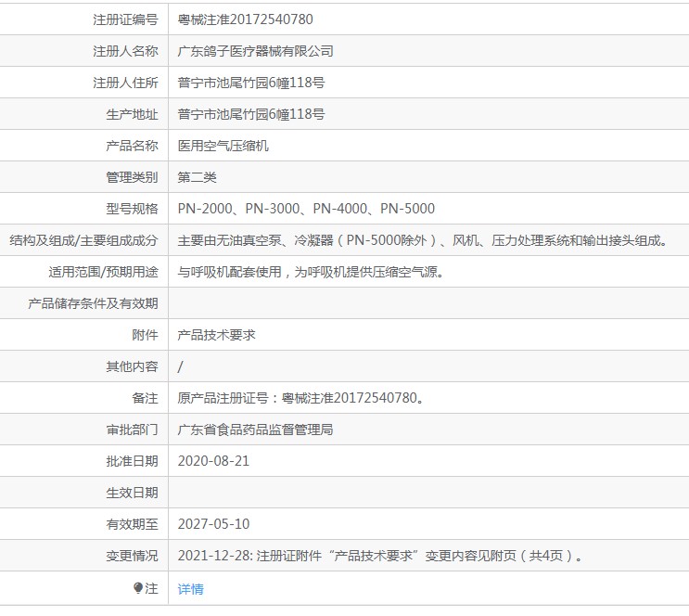Click the 生产地址 label

click(132, 114)
